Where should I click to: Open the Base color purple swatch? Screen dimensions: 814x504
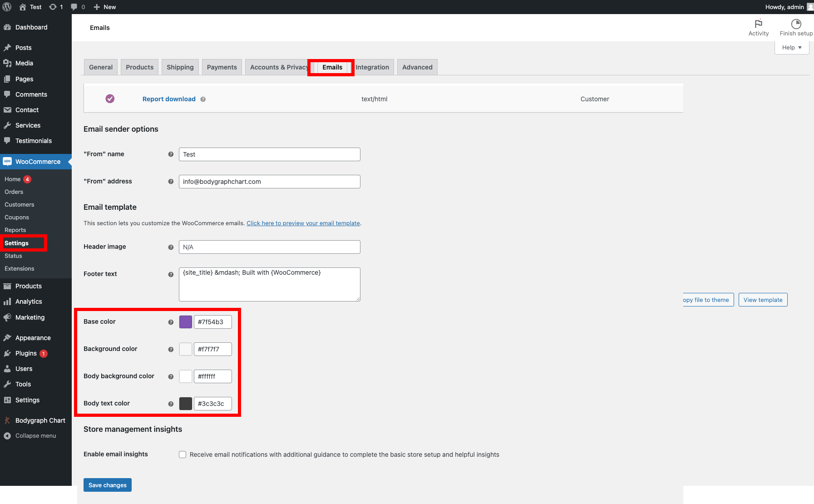tap(186, 322)
